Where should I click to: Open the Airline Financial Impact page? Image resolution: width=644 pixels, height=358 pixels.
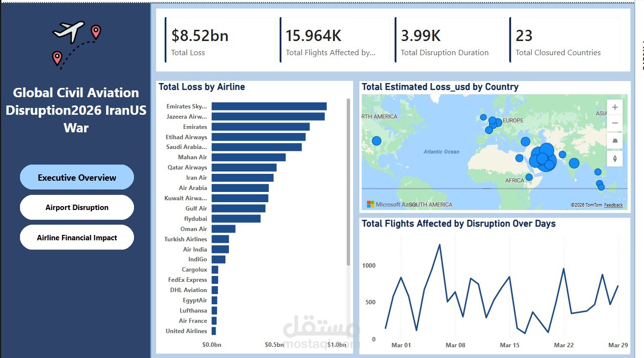coord(77,237)
